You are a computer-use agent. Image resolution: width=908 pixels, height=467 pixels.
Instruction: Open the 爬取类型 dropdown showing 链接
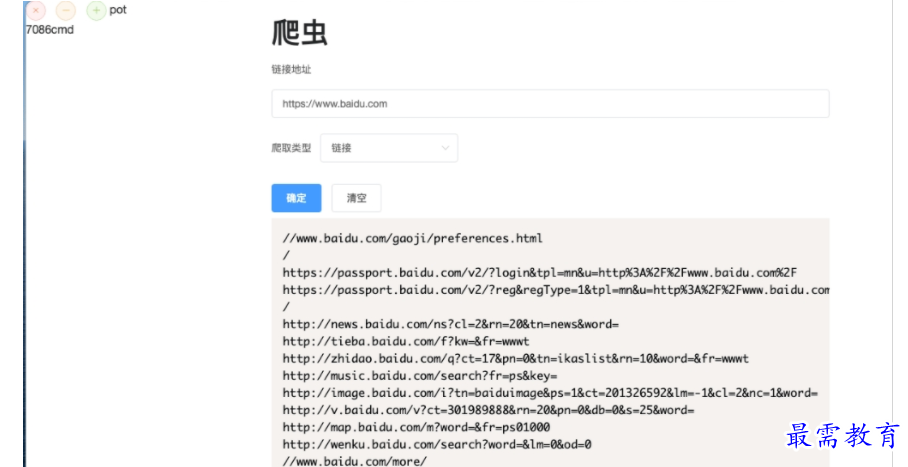[x=389, y=148]
